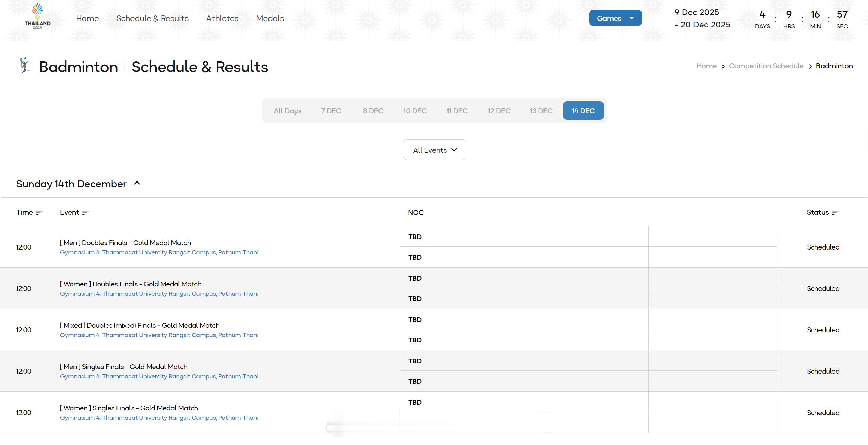Screen dimensions: 868x445
Task: Sort by Event column sort icon
Action: 85,213
